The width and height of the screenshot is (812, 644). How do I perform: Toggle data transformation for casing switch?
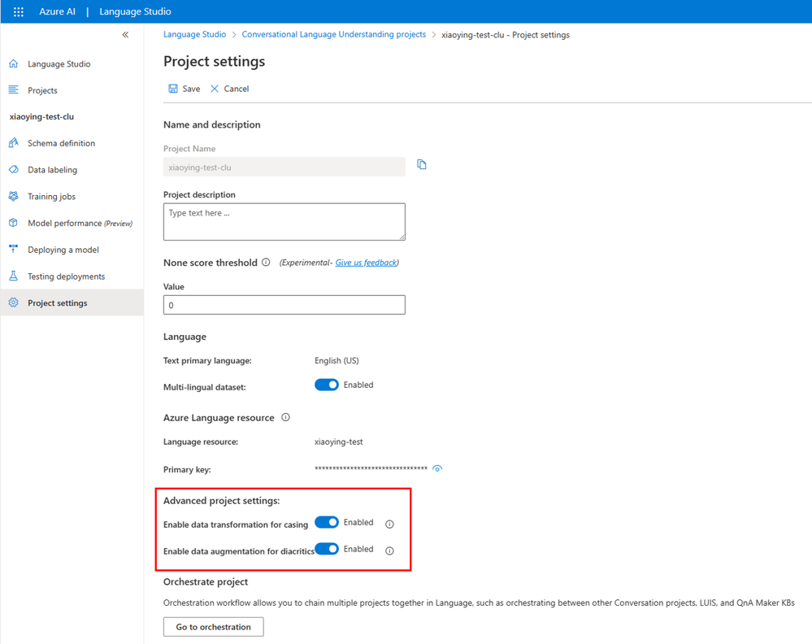click(326, 522)
